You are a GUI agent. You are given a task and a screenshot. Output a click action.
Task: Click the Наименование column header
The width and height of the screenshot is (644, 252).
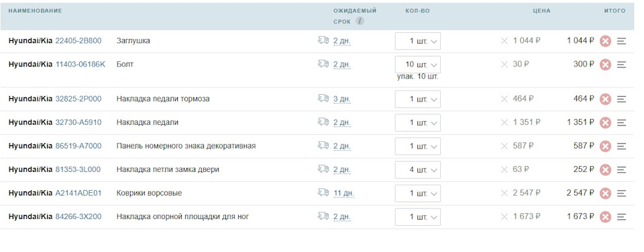click(36, 11)
